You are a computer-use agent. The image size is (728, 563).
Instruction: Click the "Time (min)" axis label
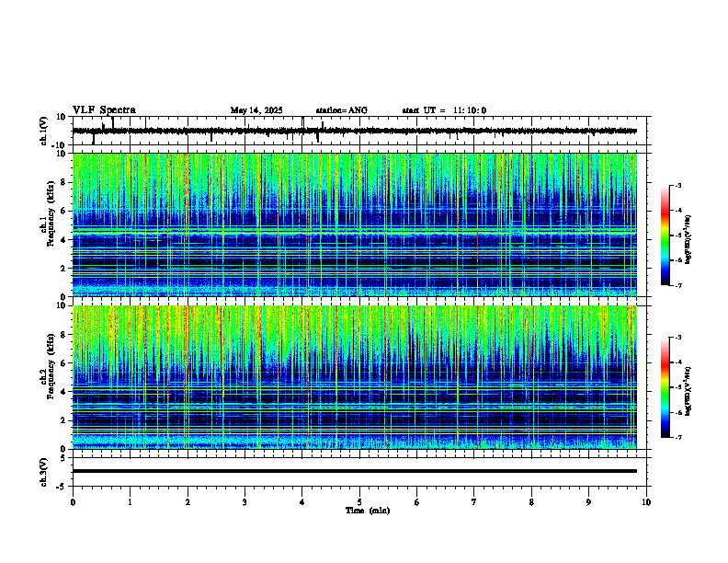click(368, 511)
